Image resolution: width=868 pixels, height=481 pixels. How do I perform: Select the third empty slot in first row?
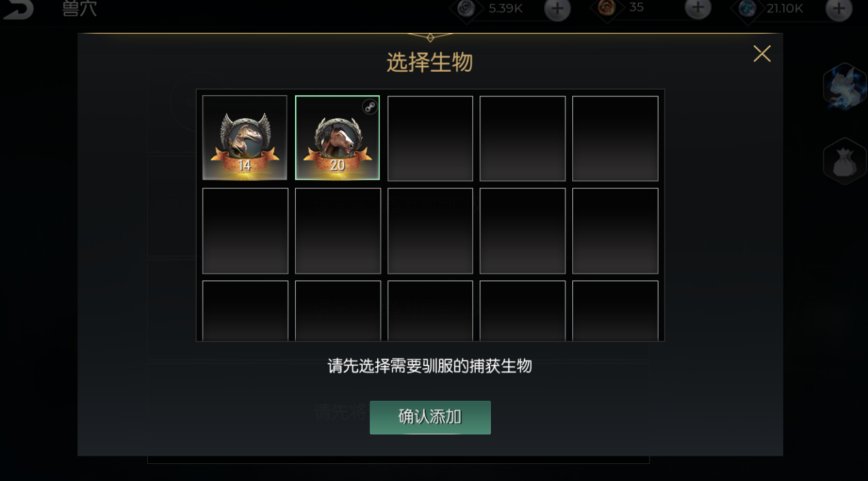(x=430, y=138)
